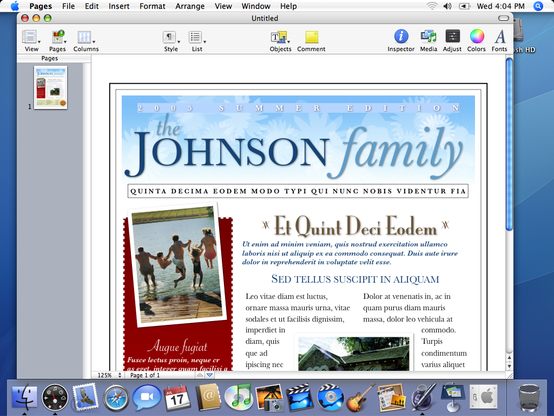Open Mail from the Dock
554x416 pixels.
[85, 397]
